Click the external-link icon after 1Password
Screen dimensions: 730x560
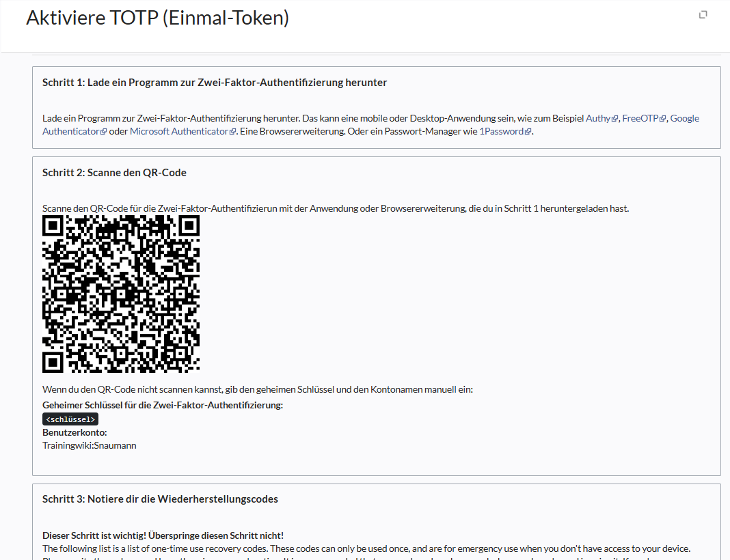tap(528, 132)
